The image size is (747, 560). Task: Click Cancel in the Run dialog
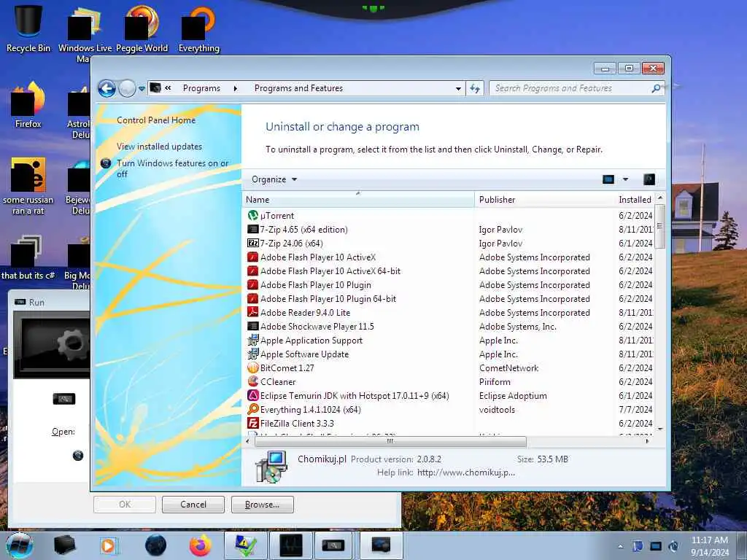tap(193, 505)
